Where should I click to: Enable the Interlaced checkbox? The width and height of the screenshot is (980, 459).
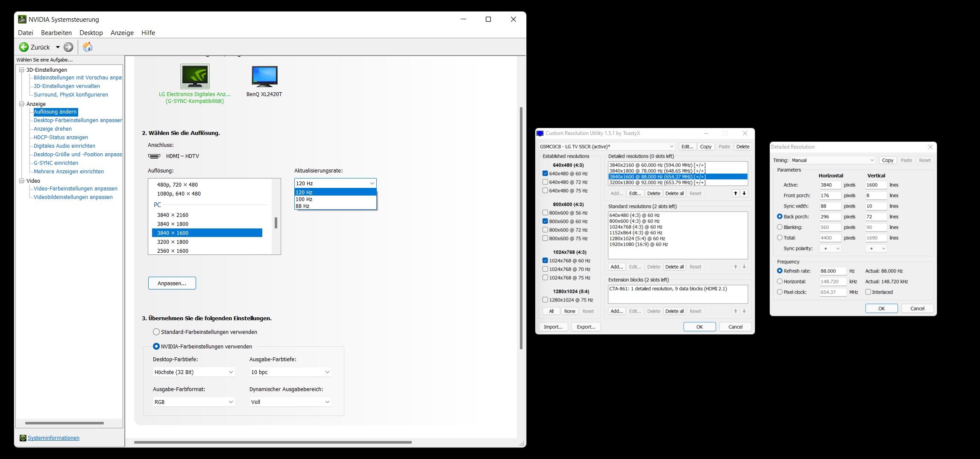[x=868, y=292]
